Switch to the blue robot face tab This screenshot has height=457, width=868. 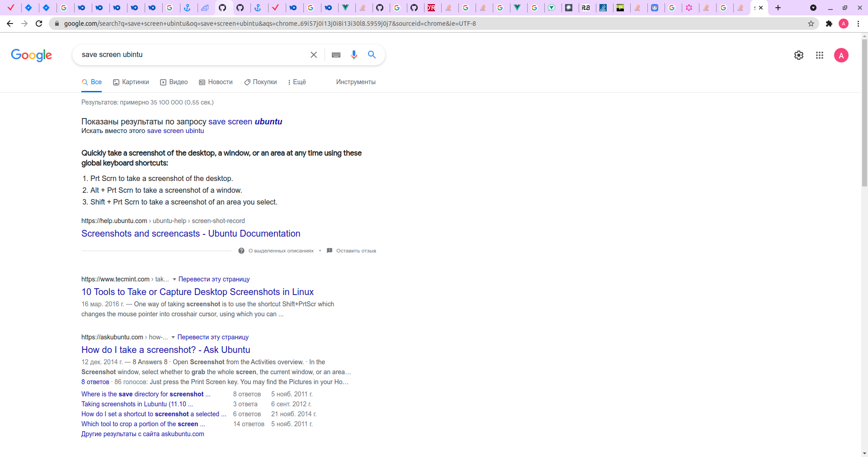pos(655,8)
